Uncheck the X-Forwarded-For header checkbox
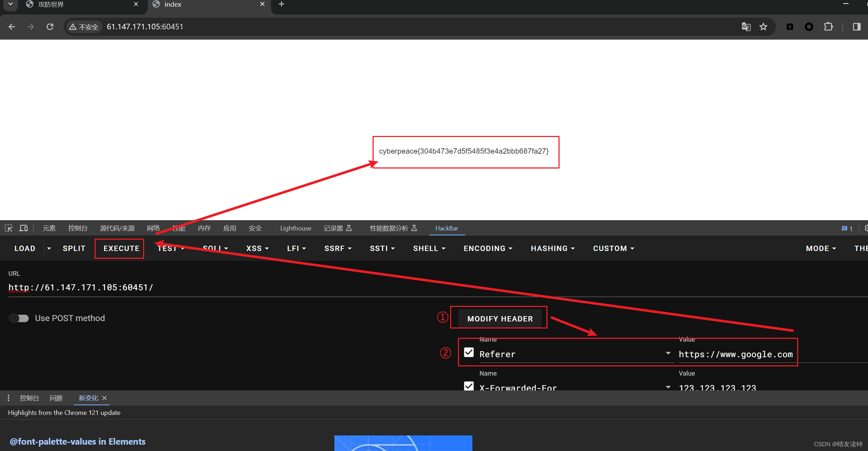 469,386
